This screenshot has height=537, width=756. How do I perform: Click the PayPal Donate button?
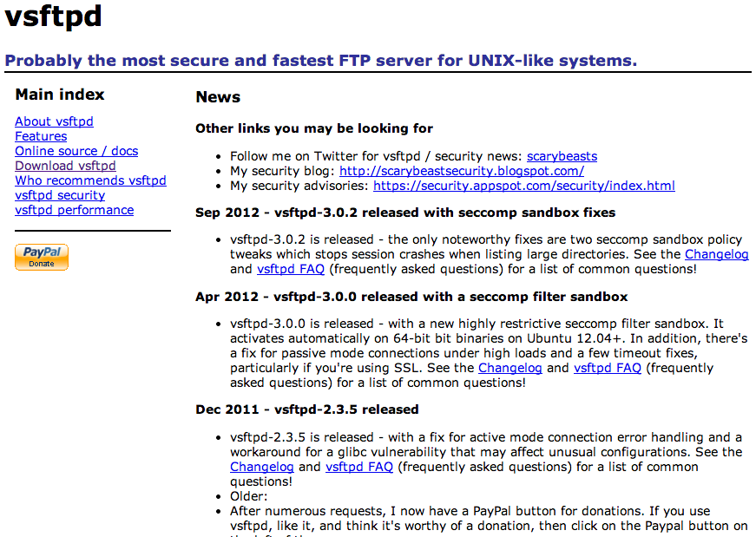click(42, 257)
